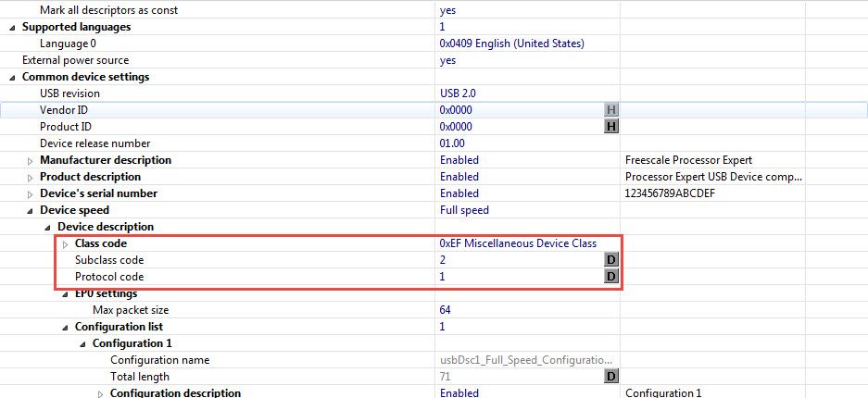Viewport: 868px width, 398px height.
Task: Click the Freescale Processor Expert detail text
Action: coord(688,160)
